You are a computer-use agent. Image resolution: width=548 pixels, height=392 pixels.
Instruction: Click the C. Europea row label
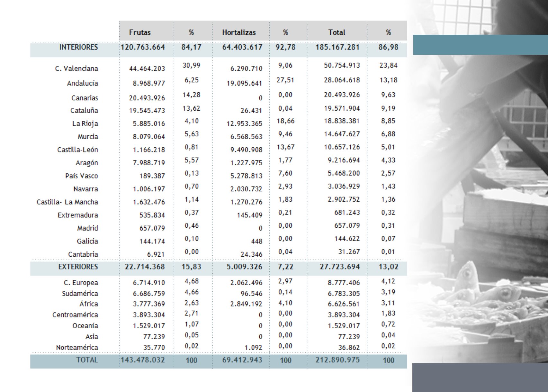[81, 283]
